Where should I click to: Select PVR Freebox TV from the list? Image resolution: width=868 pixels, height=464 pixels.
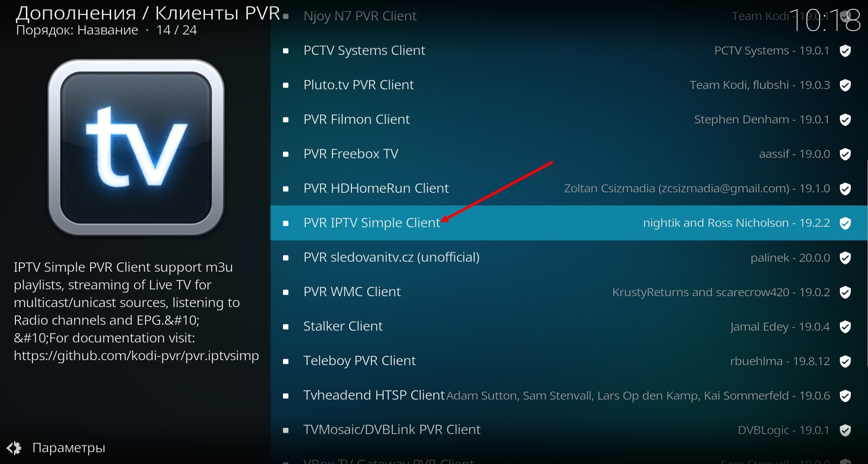(x=569, y=154)
